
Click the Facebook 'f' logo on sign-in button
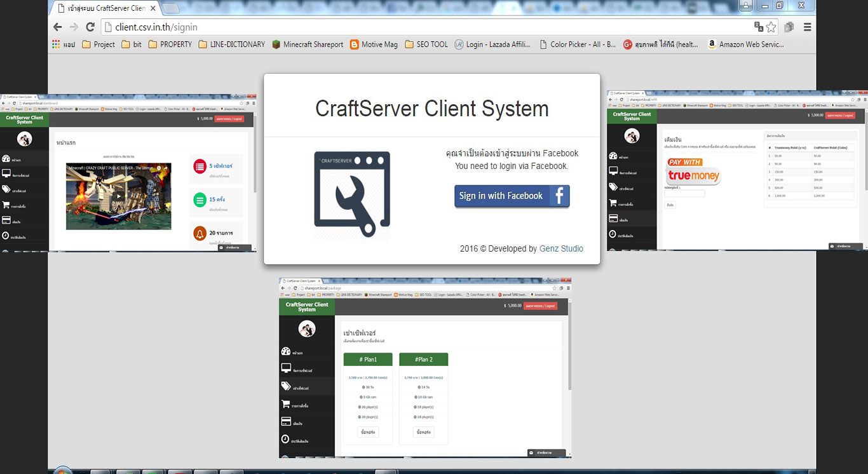[x=559, y=196]
